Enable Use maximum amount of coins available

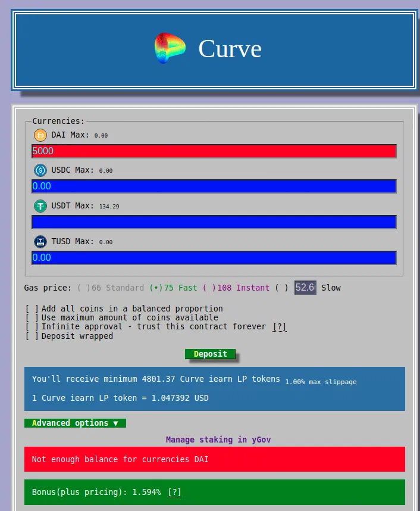pyautogui.click(x=32, y=317)
